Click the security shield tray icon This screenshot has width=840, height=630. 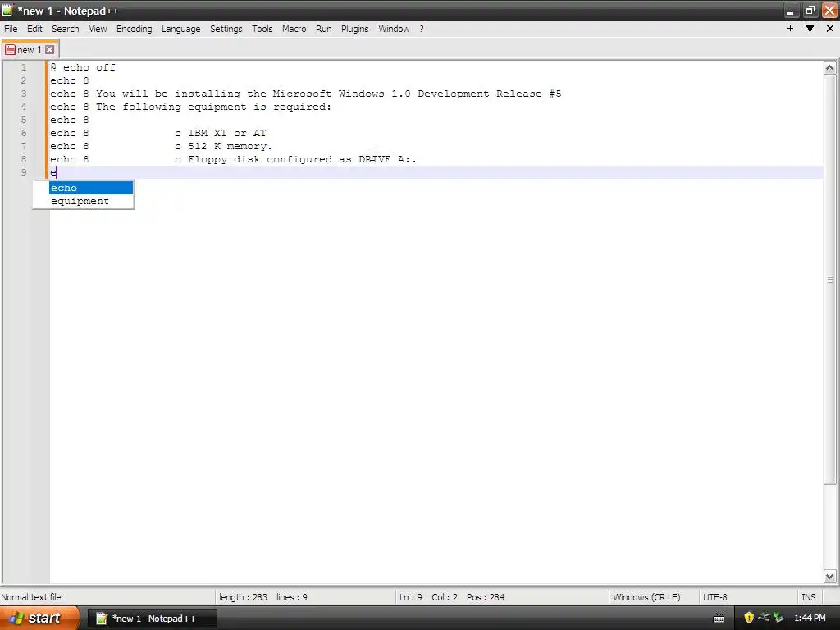749,619
